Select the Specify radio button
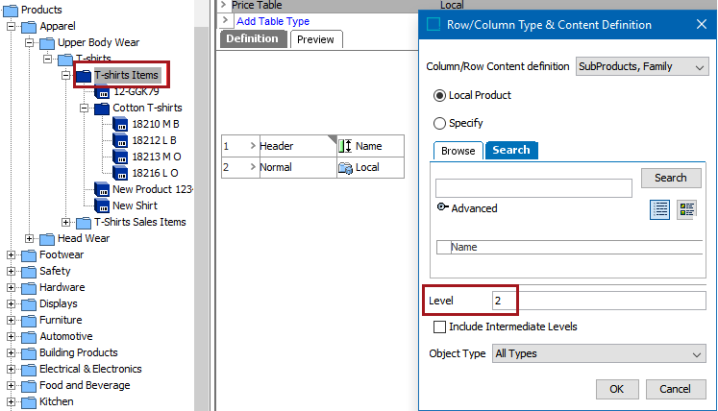 tap(439, 123)
